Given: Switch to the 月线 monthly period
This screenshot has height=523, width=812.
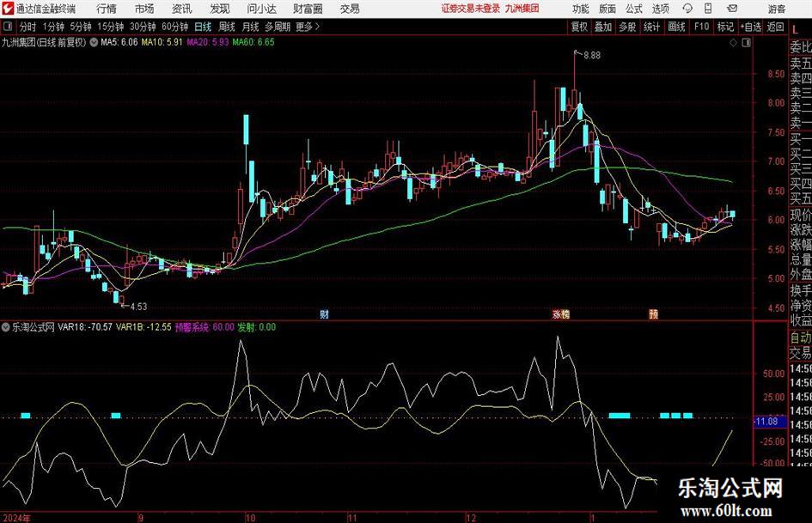Looking at the screenshot, I should [x=251, y=27].
